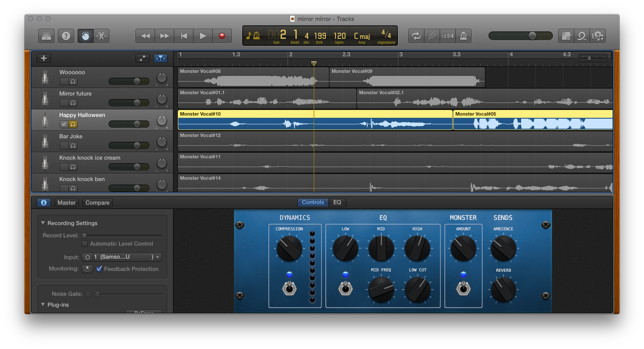
Task: Click the MID FREQ knob
Action: coord(381,289)
